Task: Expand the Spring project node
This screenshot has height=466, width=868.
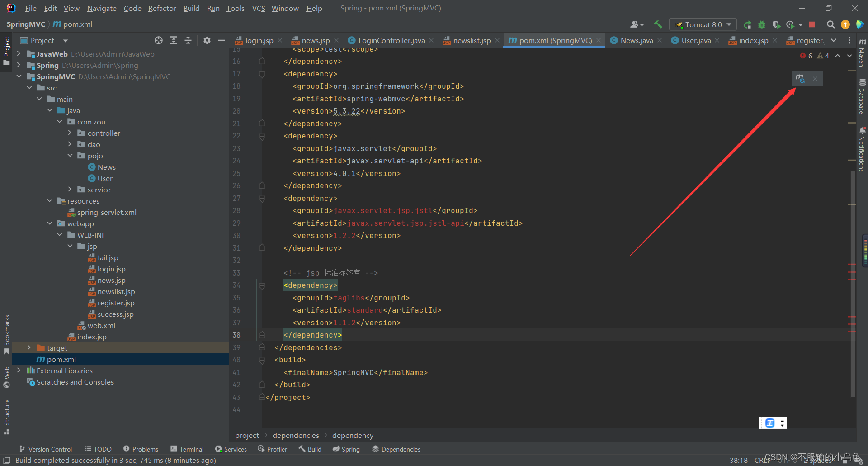Action: pyautogui.click(x=19, y=65)
